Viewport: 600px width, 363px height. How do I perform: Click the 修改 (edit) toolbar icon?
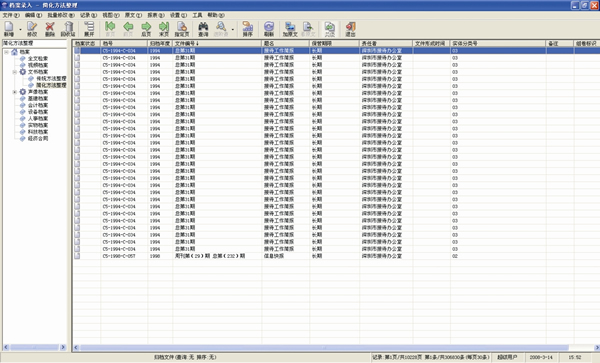(32, 28)
